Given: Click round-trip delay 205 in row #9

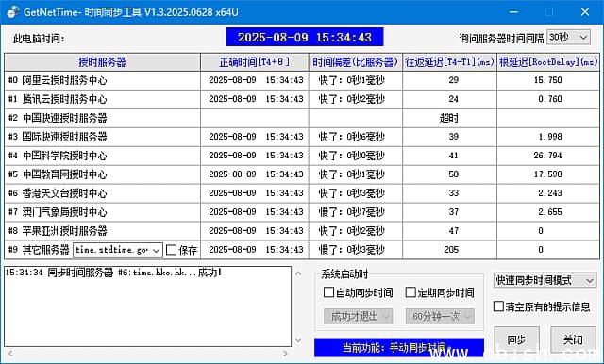Looking at the screenshot, I should click(x=451, y=250).
